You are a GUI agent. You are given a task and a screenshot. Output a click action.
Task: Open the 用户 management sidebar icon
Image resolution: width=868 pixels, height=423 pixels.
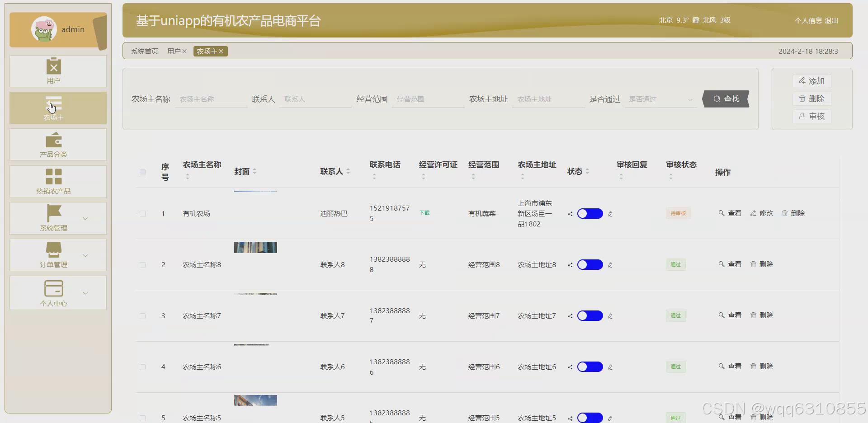pyautogui.click(x=53, y=71)
